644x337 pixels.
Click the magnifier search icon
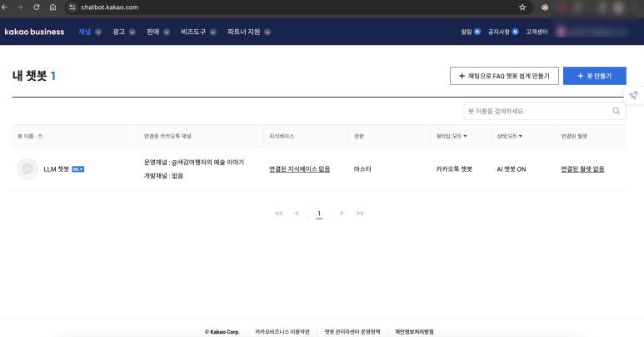coord(616,111)
